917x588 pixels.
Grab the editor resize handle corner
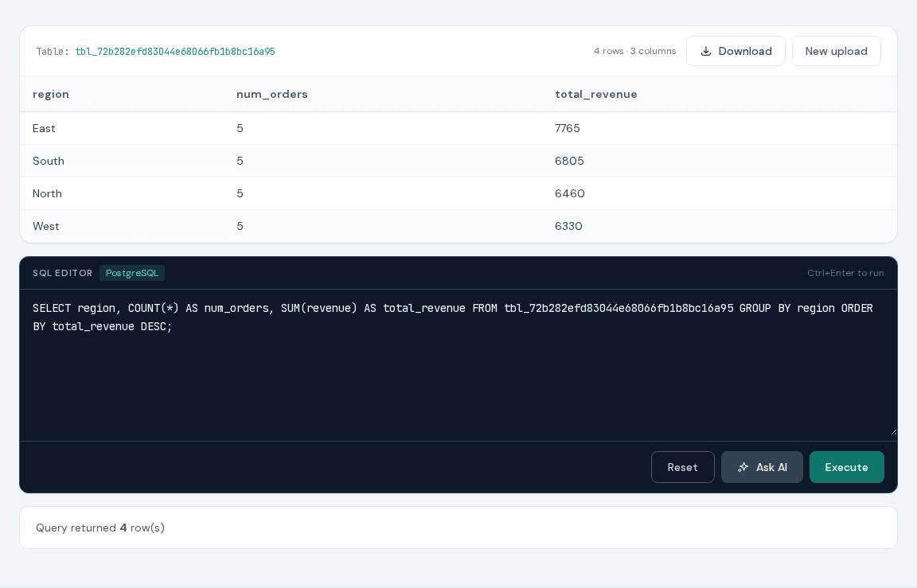click(x=893, y=433)
